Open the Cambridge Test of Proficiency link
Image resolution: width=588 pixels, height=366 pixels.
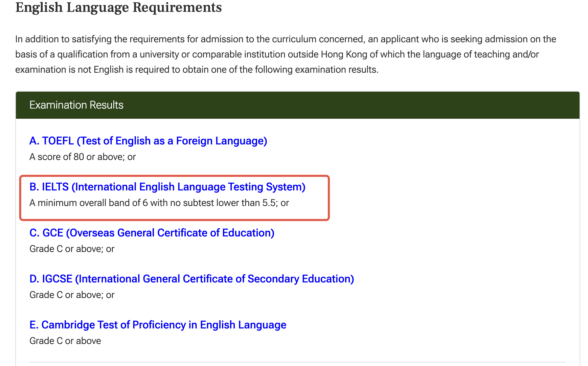[158, 325]
